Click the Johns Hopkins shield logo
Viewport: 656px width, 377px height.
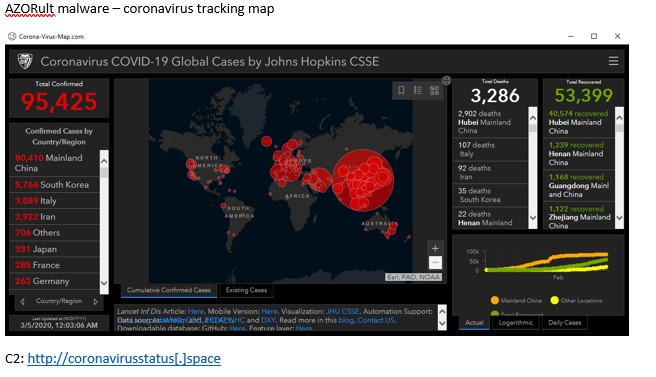tap(25, 61)
